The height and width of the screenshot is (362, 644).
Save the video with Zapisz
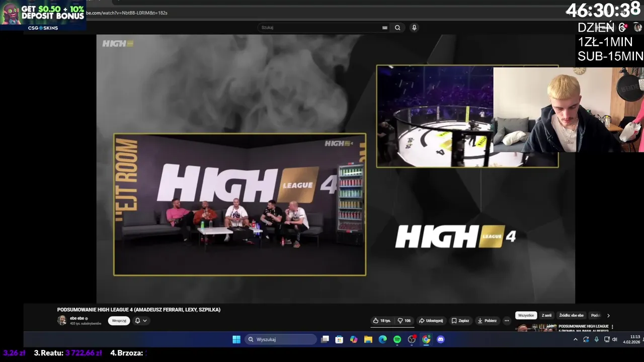(x=460, y=321)
